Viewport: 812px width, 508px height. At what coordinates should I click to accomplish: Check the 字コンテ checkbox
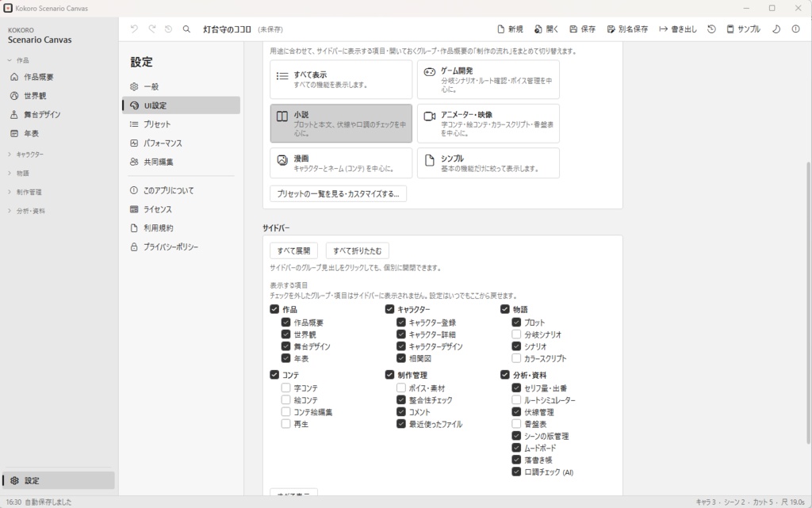(285, 388)
